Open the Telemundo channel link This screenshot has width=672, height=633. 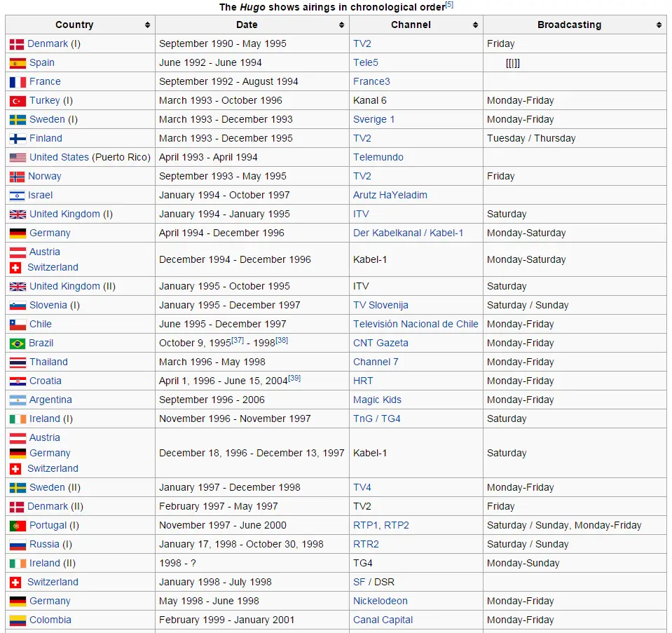(378, 157)
